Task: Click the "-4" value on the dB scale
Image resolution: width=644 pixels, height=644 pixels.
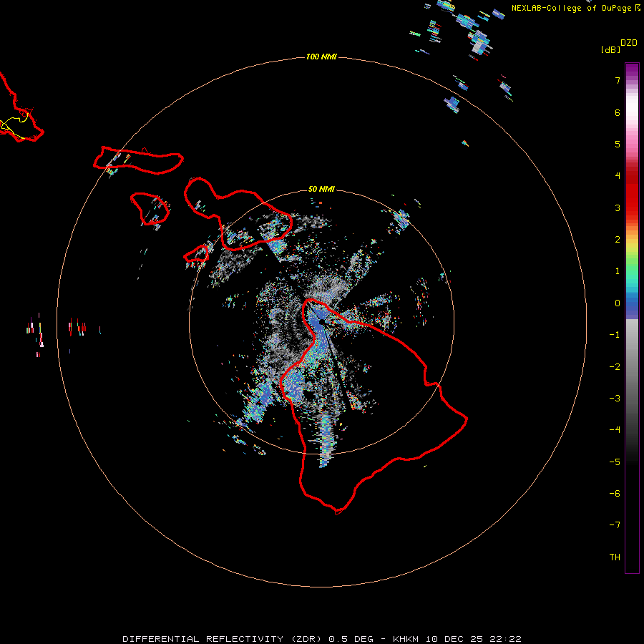Action: (x=615, y=430)
